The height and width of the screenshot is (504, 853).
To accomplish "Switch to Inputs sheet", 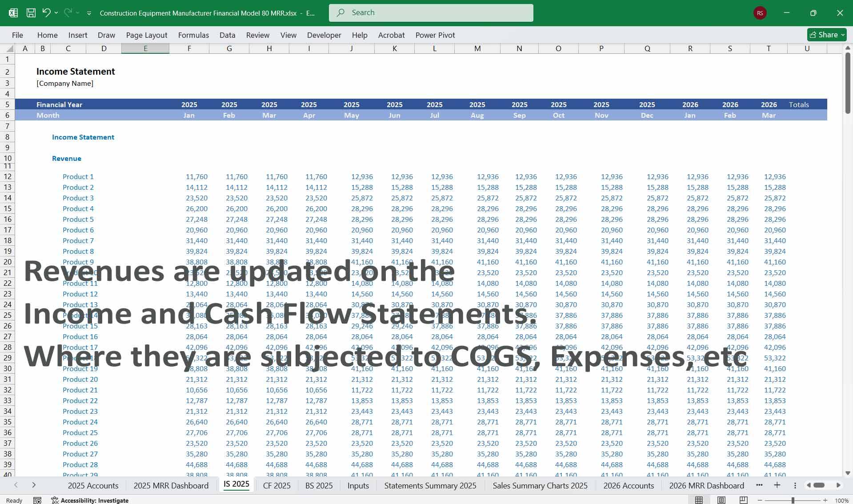I will point(358,485).
